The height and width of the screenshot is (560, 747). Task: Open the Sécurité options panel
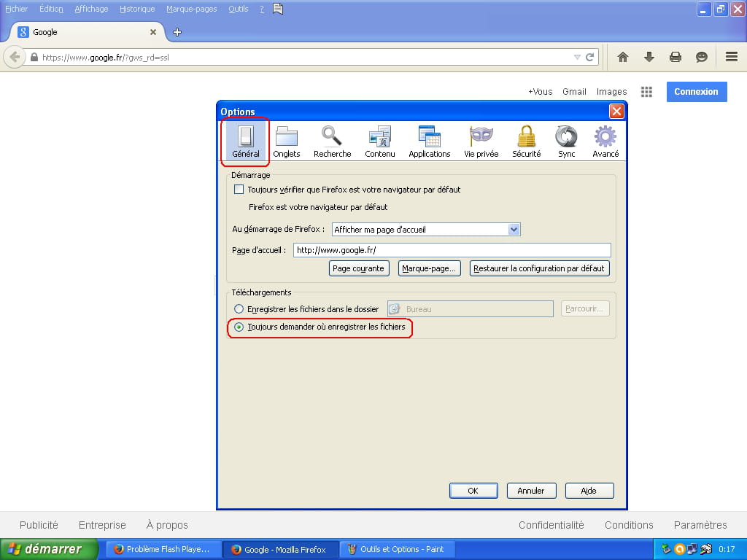click(x=527, y=141)
